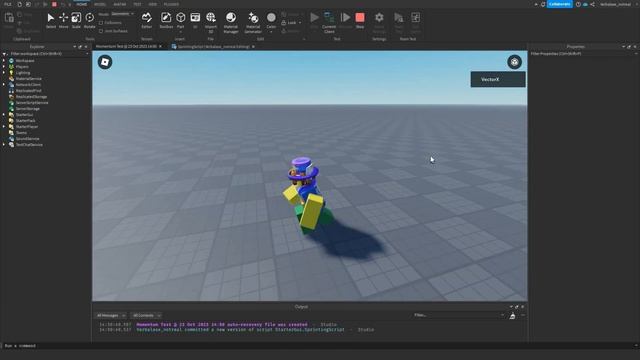Select ReplicatedStorage in Explorer
Viewport: 640px width, 360px height.
31,97
